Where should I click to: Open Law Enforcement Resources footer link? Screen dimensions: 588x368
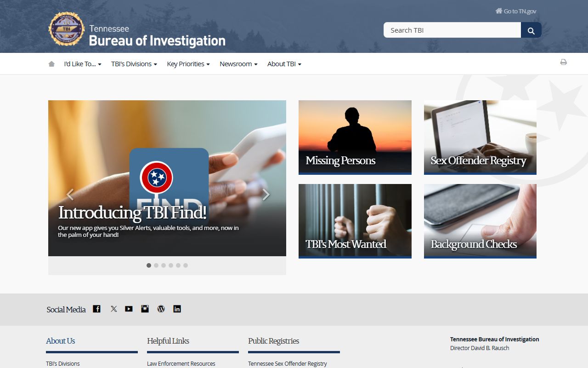(181, 363)
